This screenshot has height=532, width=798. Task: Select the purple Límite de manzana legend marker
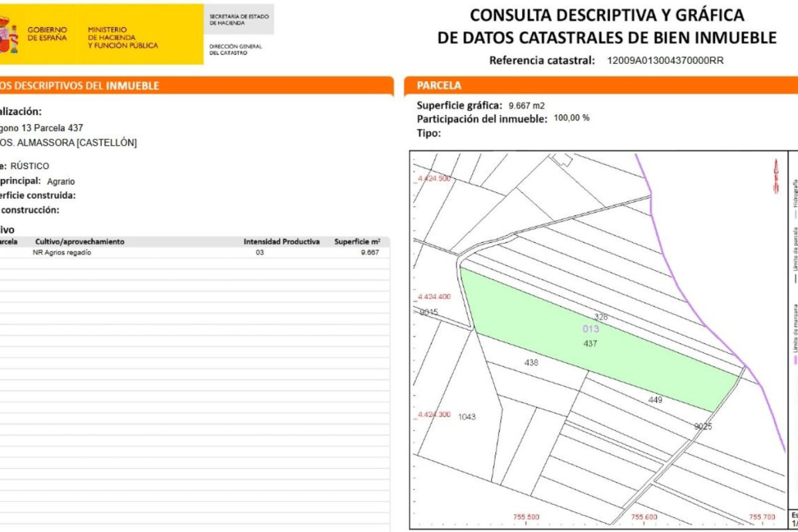tap(795, 360)
